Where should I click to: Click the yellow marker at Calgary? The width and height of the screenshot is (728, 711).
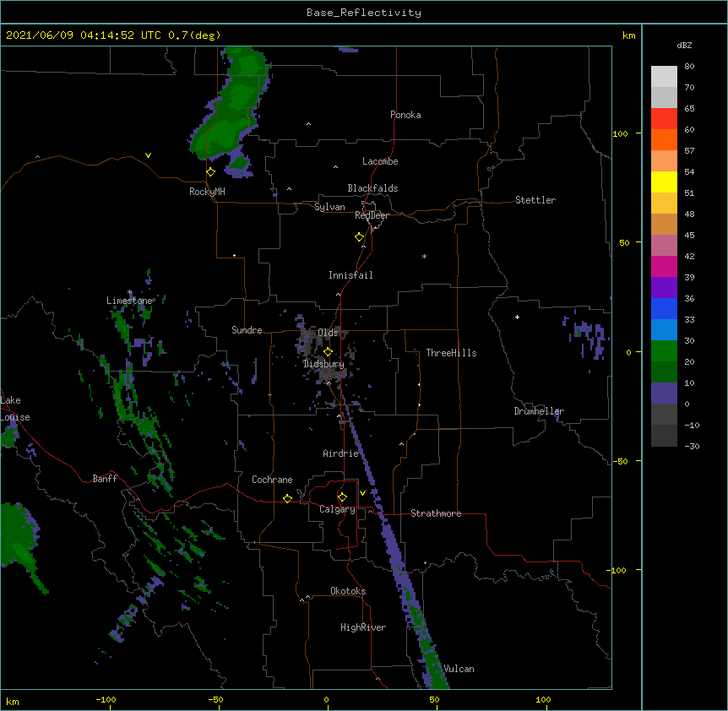pyautogui.click(x=342, y=497)
